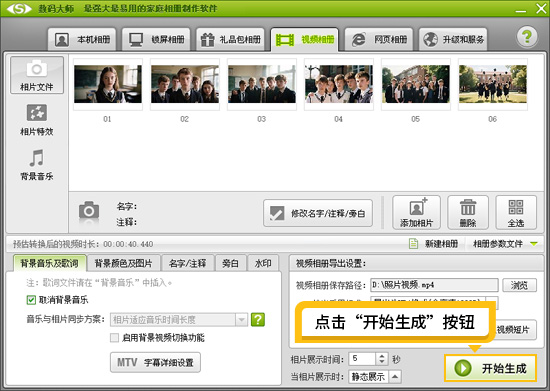Open the 相片特效 photo effects panel
Viewport: 550px width, 391px height.
coord(36,120)
